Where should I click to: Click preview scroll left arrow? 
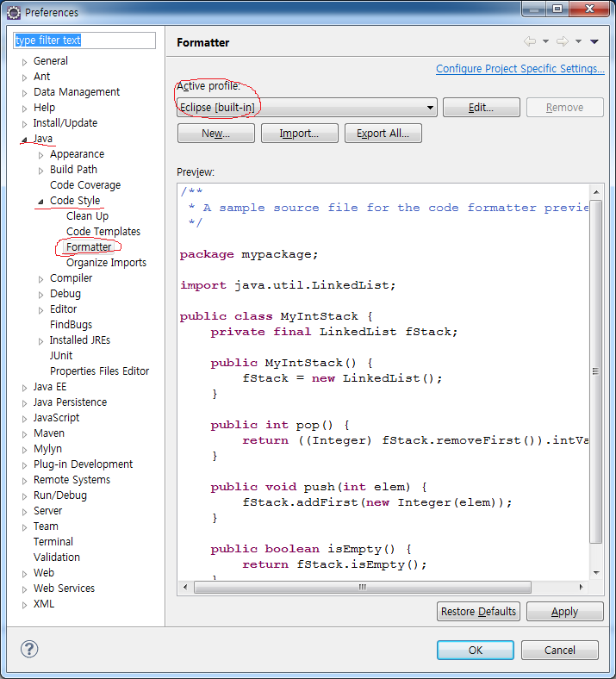click(x=185, y=587)
